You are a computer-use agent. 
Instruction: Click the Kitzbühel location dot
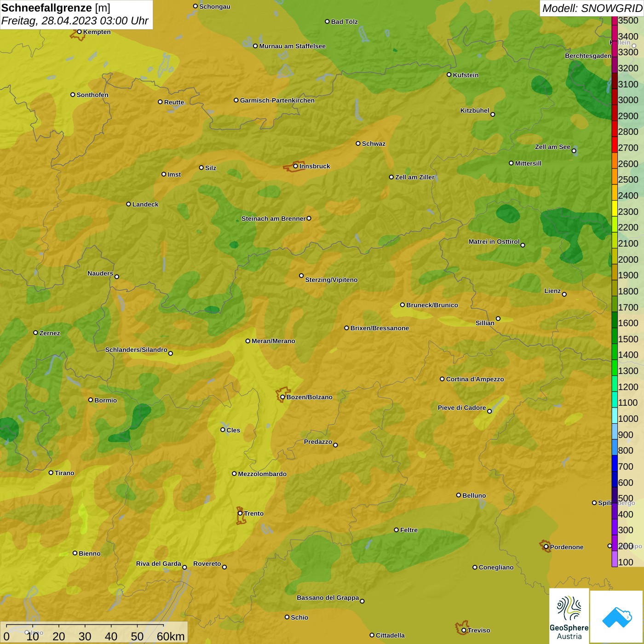[x=493, y=115]
